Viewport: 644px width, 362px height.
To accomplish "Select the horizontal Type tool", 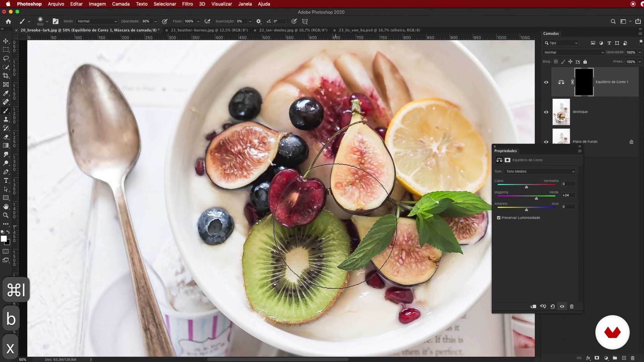I will [x=6, y=180].
